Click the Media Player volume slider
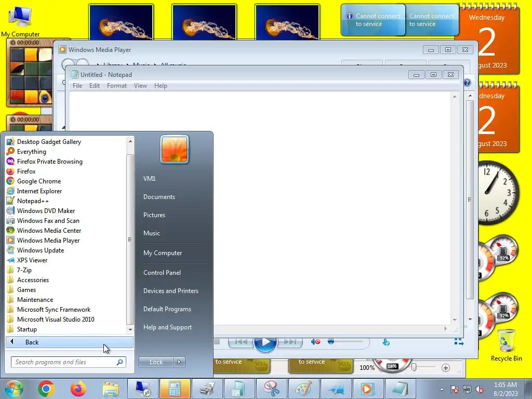Image resolution: width=532 pixels, height=399 pixels. click(x=345, y=342)
